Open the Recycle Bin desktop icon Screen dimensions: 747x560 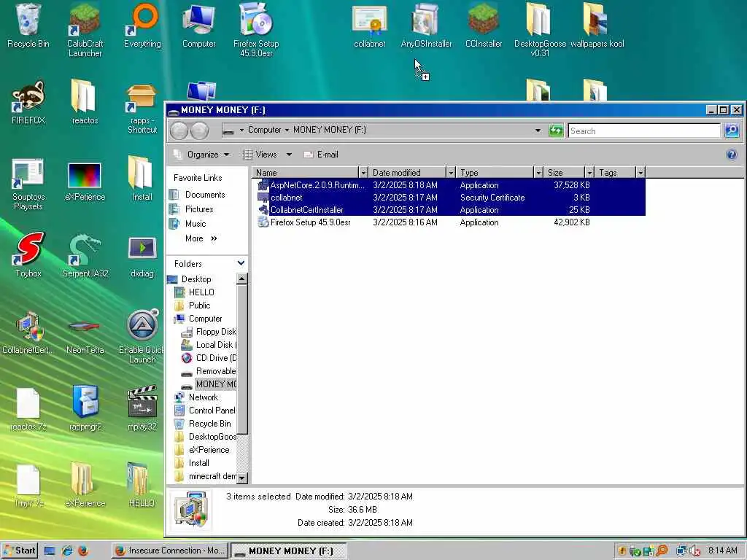[28, 26]
